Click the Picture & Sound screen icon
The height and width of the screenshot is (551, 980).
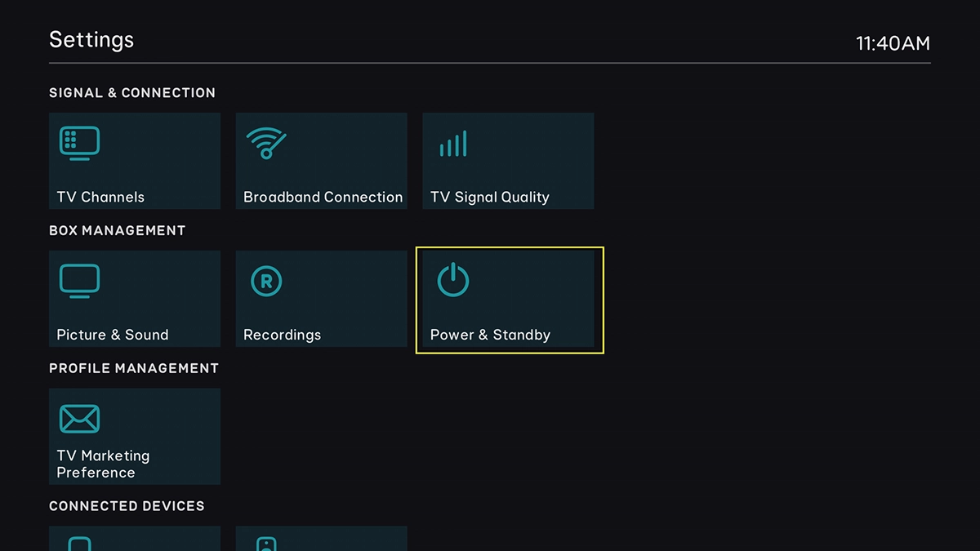(x=79, y=282)
